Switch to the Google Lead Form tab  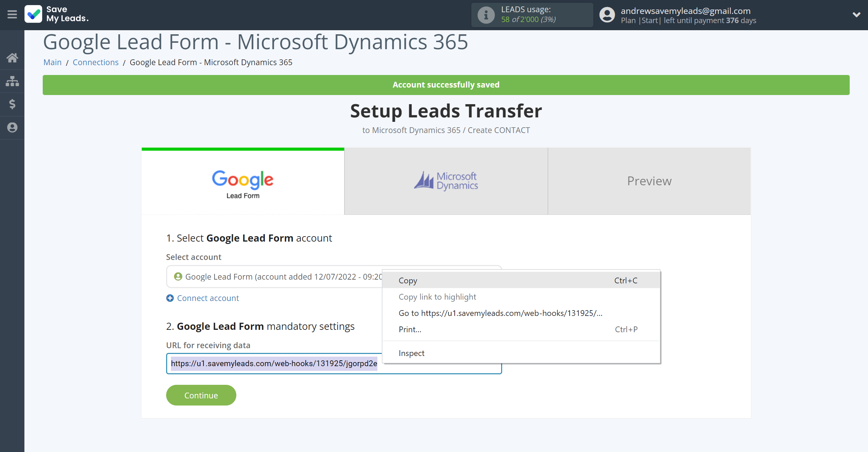(243, 181)
